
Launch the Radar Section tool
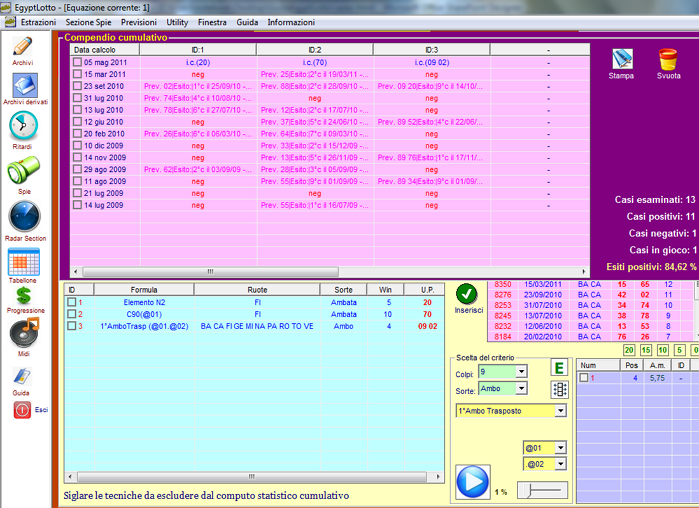click(x=23, y=217)
